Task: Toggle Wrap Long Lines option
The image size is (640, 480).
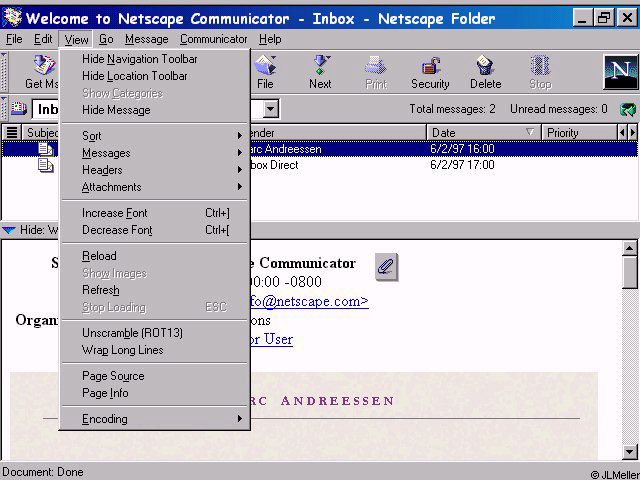Action: tap(154, 350)
